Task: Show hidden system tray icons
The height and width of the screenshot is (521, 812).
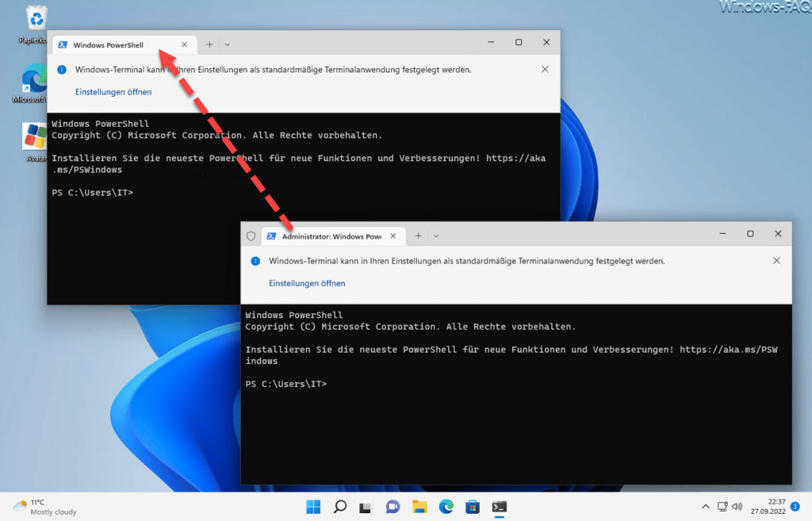Action: pyautogui.click(x=705, y=507)
